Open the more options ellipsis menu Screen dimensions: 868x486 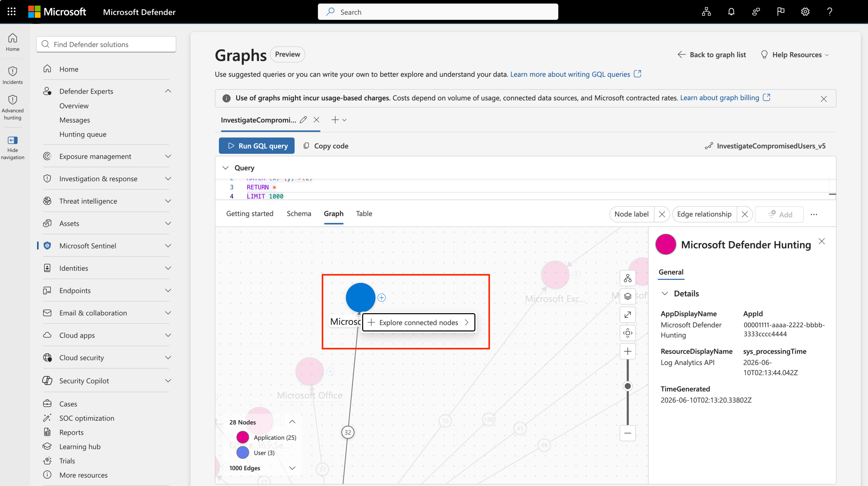click(x=814, y=215)
